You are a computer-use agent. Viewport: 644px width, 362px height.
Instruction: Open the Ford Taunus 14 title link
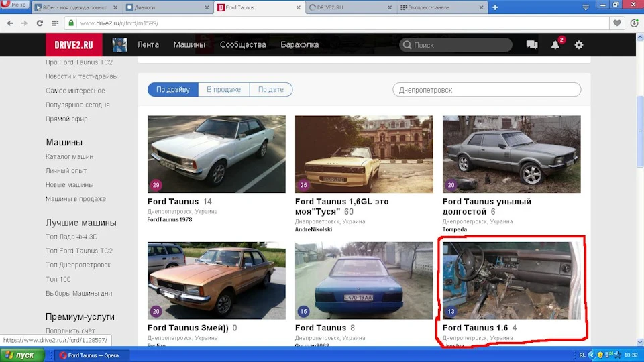tap(173, 202)
